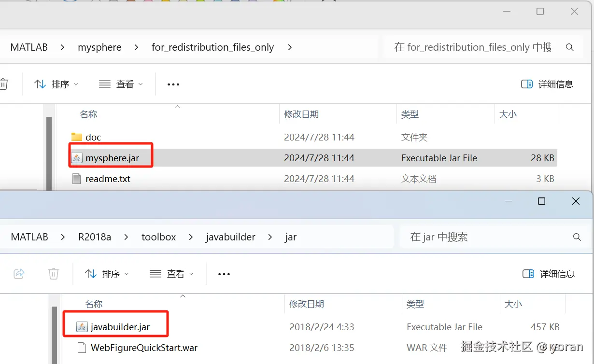
Task: Click 文件夹 type of doc folder
Action: 414,137
